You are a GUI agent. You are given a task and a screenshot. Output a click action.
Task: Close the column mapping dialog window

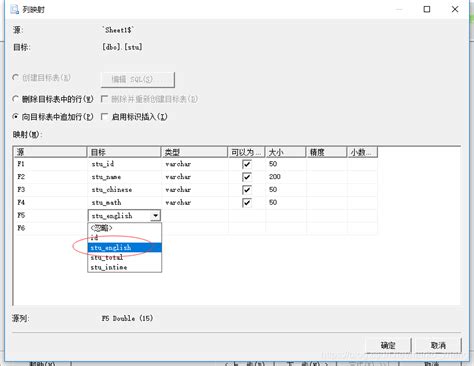pyautogui.click(x=455, y=9)
